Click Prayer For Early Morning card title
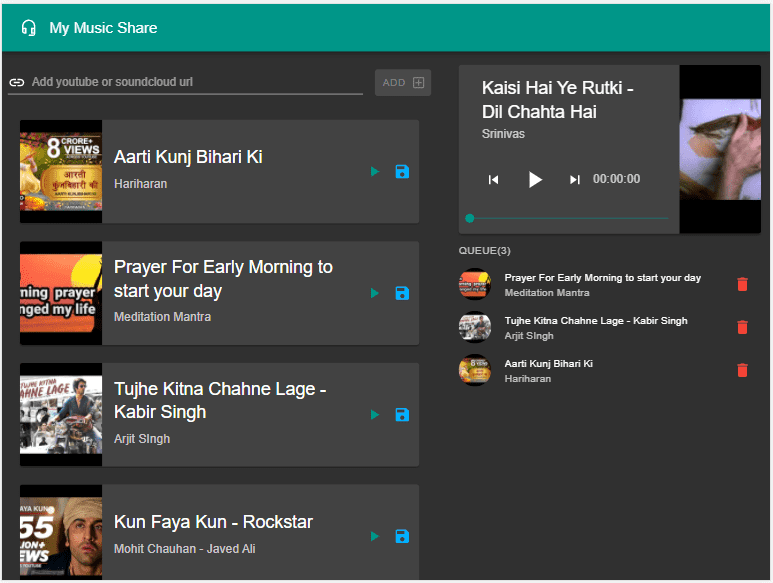This screenshot has height=583, width=773. coord(223,279)
